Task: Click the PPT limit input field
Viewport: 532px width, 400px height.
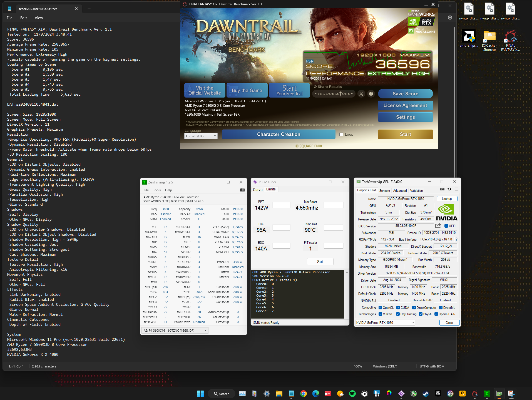Action: pos(281,205)
